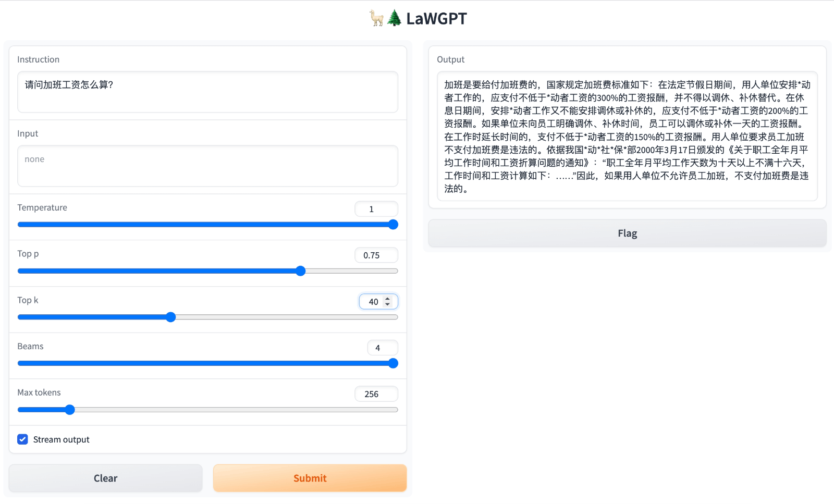Click the Flag button under the Output
Screen dimensions: 834x504
(x=627, y=233)
